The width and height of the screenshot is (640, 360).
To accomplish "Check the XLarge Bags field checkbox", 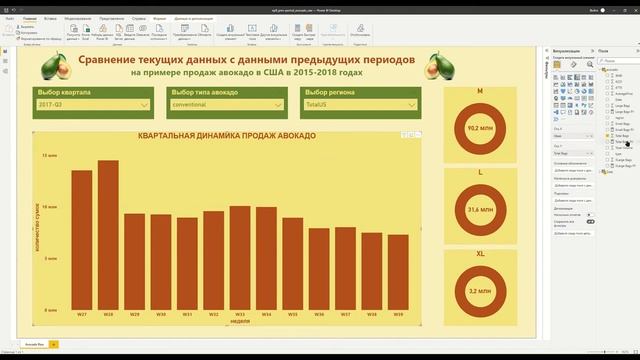I will tap(607, 160).
